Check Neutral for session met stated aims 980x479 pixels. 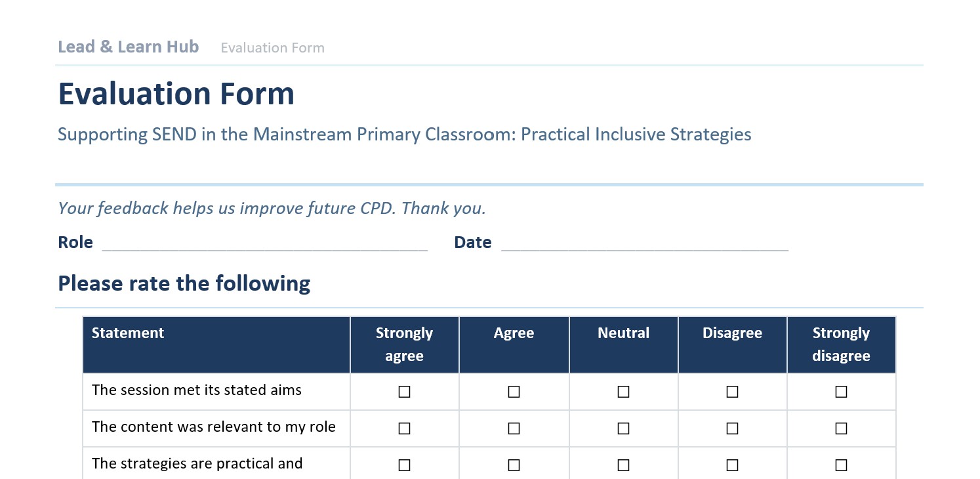(x=623, y=392)
